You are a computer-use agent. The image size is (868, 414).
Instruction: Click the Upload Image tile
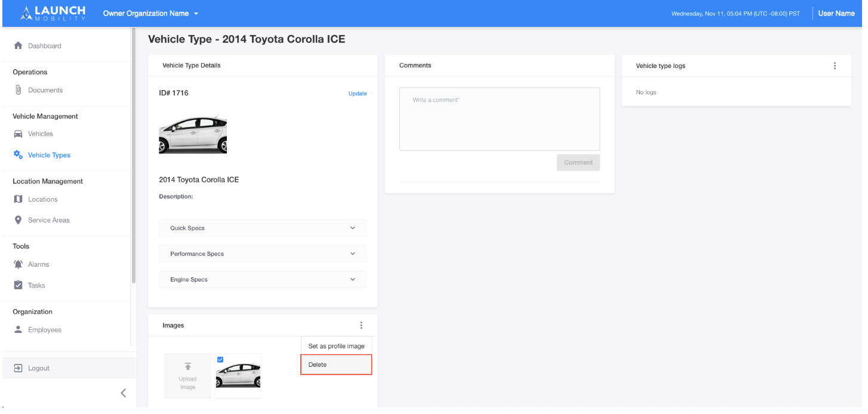click(187, 376)
